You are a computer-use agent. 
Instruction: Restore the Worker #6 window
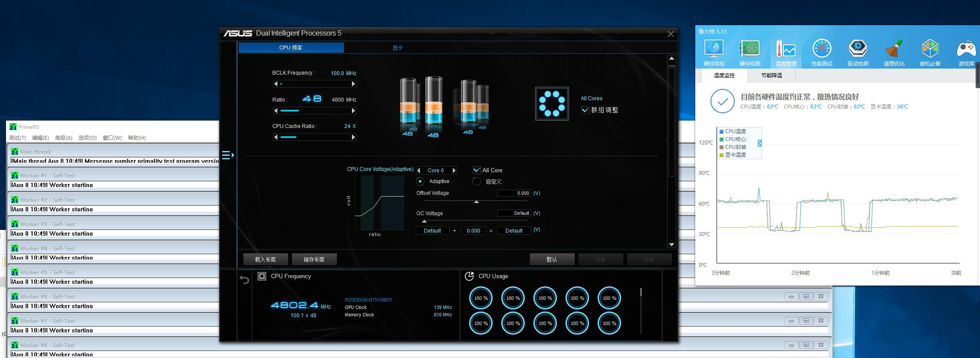[806, 296]
